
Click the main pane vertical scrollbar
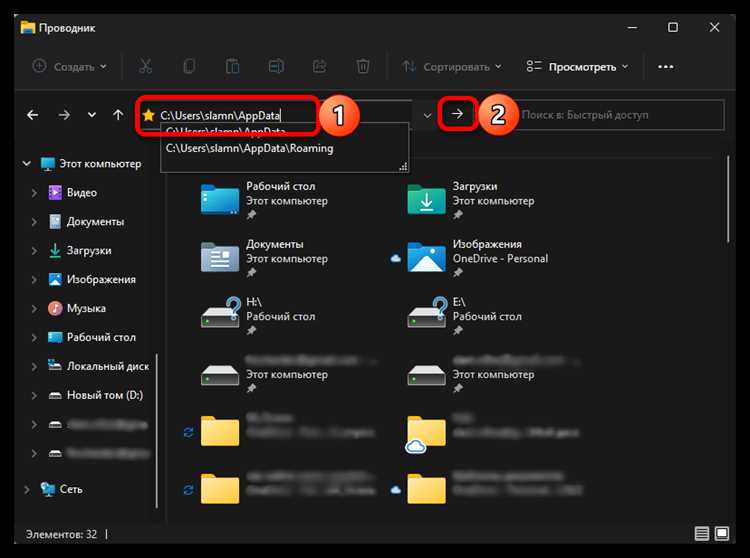pos(728,199)
